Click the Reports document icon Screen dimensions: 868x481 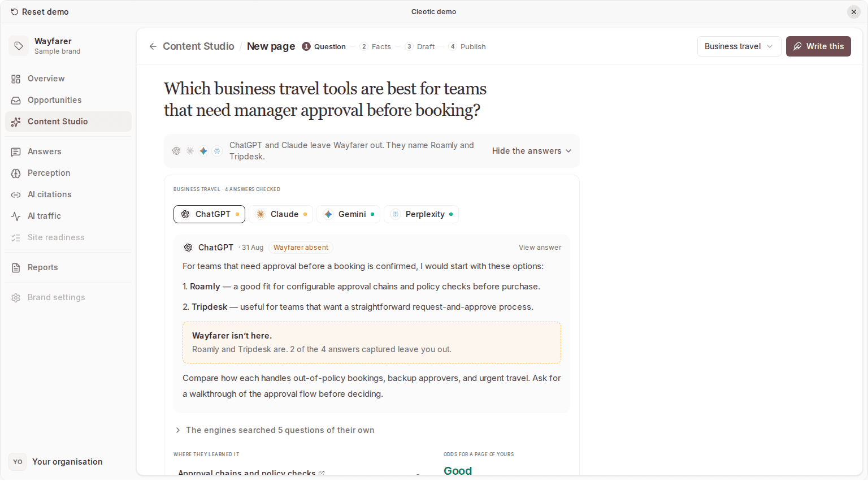pyautogui.click(x=16, y=268)
